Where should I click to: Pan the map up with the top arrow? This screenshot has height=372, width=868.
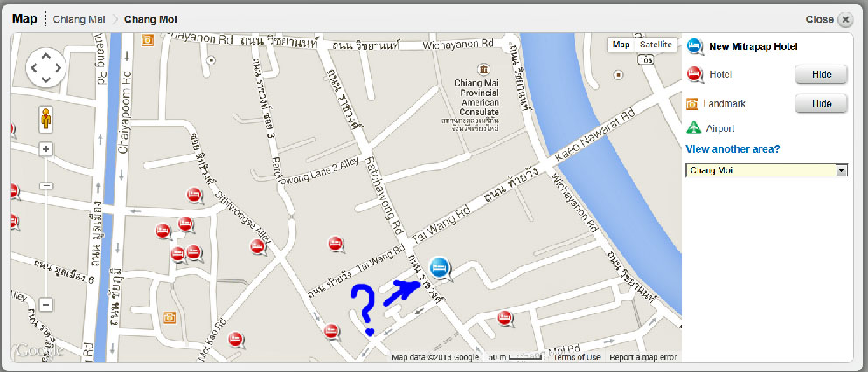click(x=46, y=56)
